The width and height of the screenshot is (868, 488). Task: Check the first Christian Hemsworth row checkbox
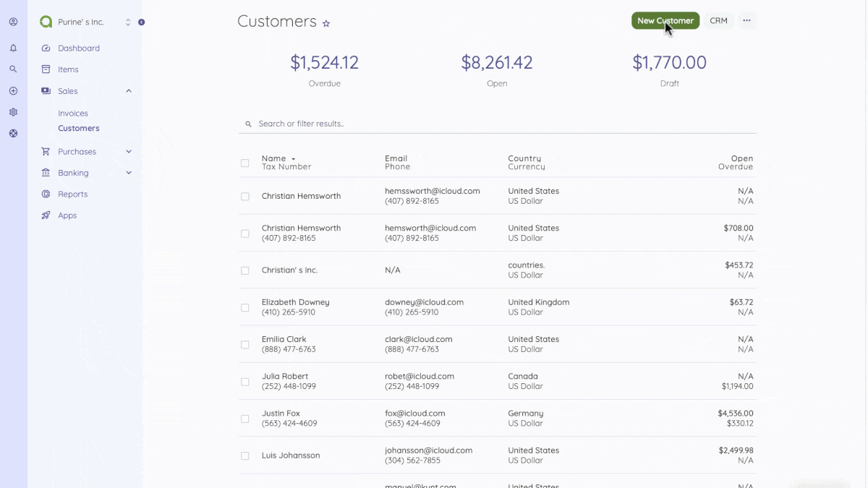point(245,197)
